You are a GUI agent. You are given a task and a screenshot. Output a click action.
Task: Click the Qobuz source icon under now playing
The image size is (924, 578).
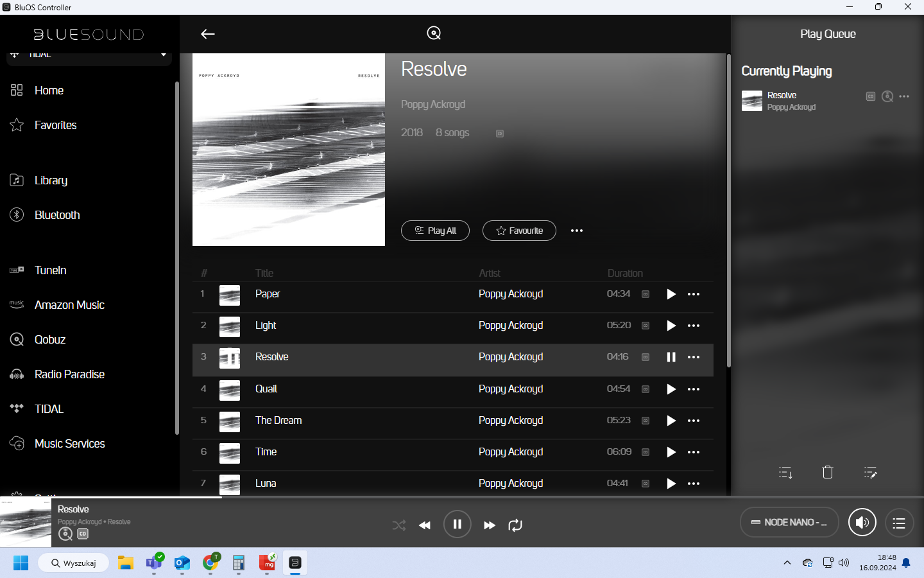coord(65,534)
